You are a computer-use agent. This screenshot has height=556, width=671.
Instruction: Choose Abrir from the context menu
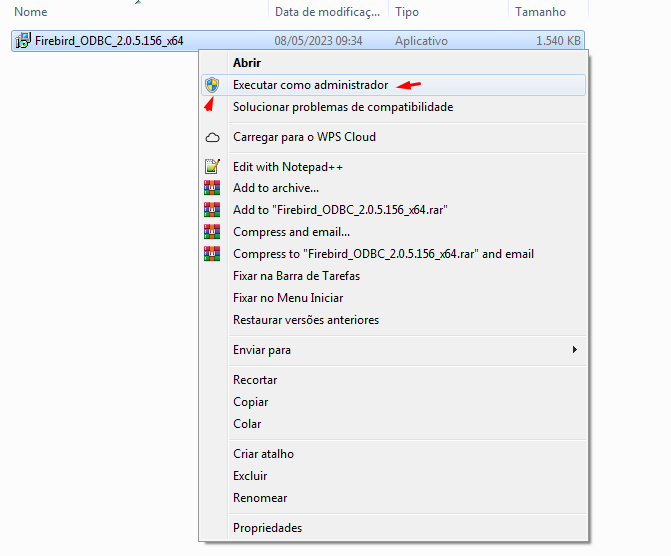click(393, 63)
